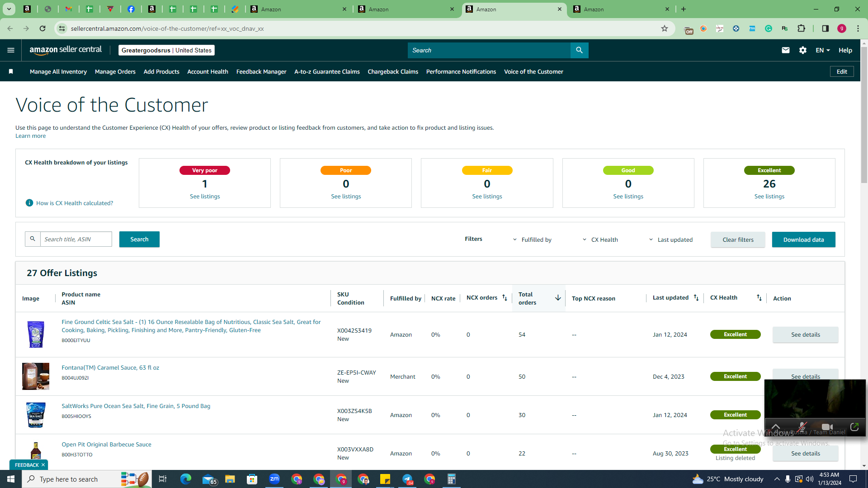Open Chargeback Claims menu item

pos(393,71)
